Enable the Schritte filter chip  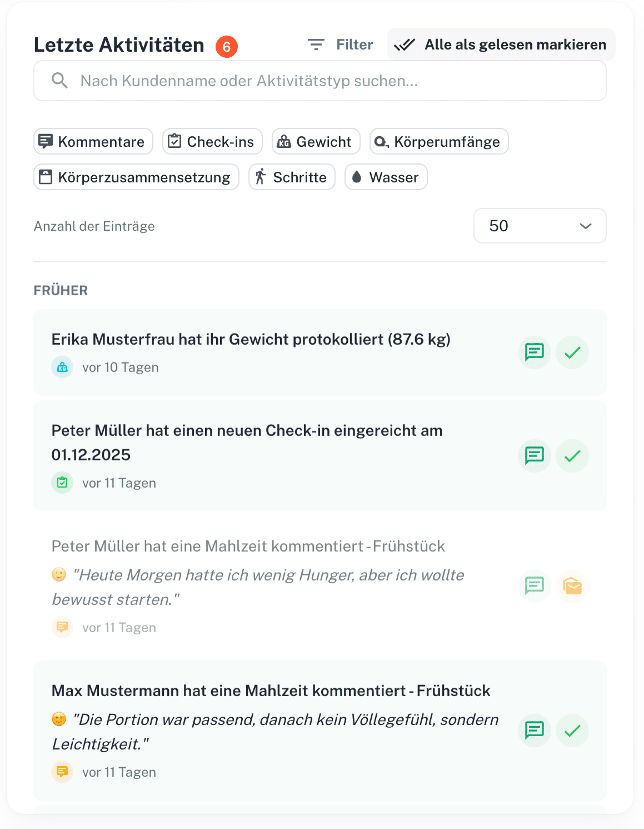(x=292, y=177)
